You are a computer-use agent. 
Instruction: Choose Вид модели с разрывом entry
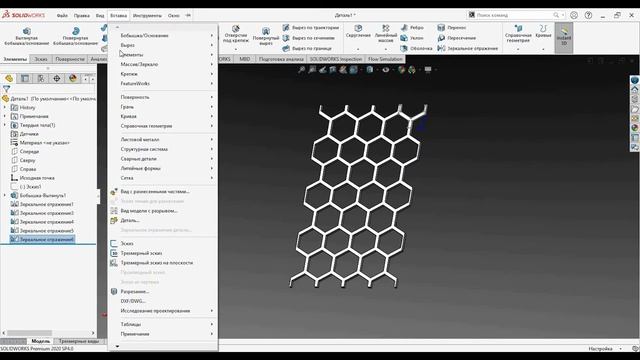tap(163, 211)
